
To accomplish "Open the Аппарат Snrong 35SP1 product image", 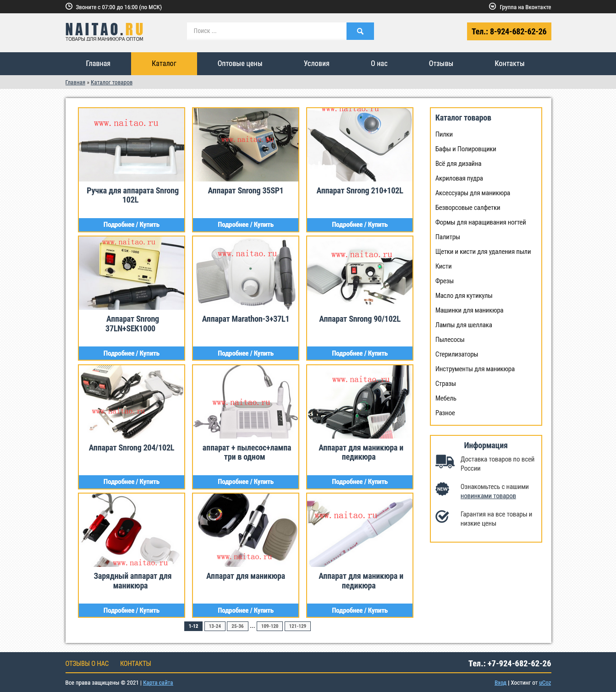I will (246, 145).
